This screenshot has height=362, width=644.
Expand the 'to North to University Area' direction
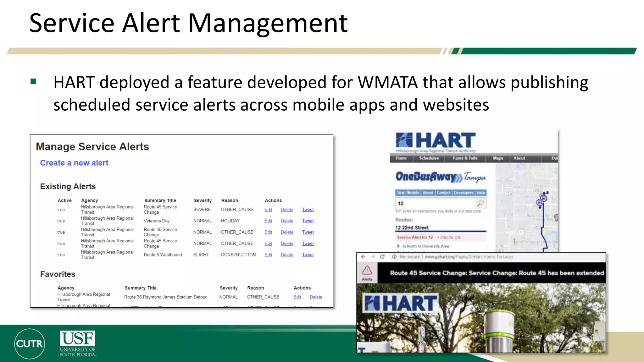tap(425, 246)
